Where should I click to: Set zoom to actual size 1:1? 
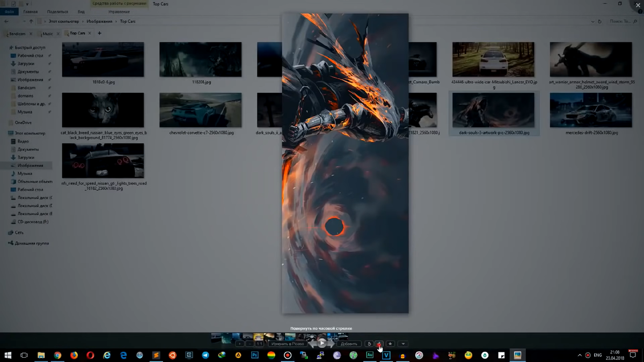(259, 344)
